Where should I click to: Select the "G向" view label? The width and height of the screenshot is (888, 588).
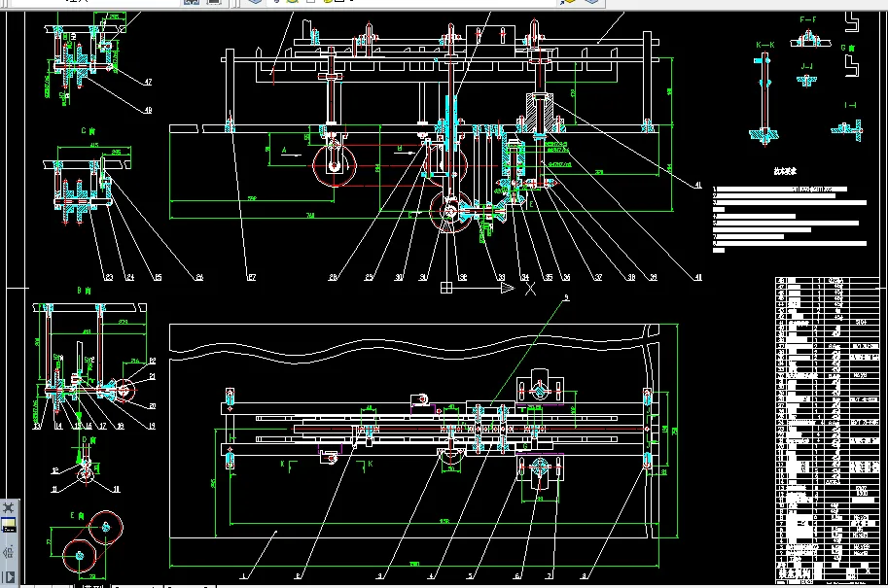(848, 48)
